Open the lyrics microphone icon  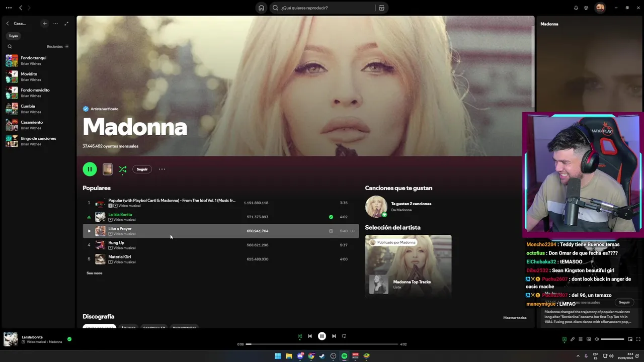572,339
